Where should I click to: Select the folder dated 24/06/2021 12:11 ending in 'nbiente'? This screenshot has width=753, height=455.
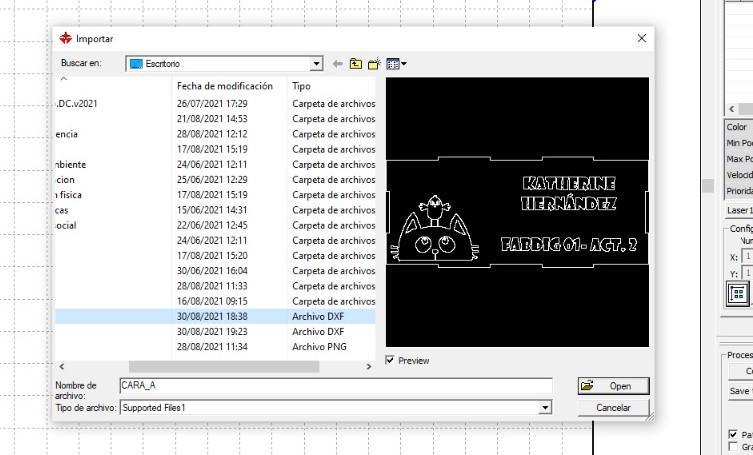pyautogui.click(x=215, y=164)
